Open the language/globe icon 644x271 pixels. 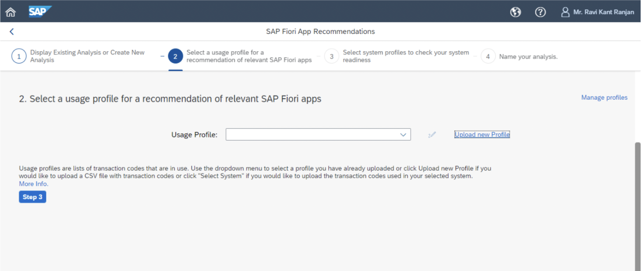(516, 12)
